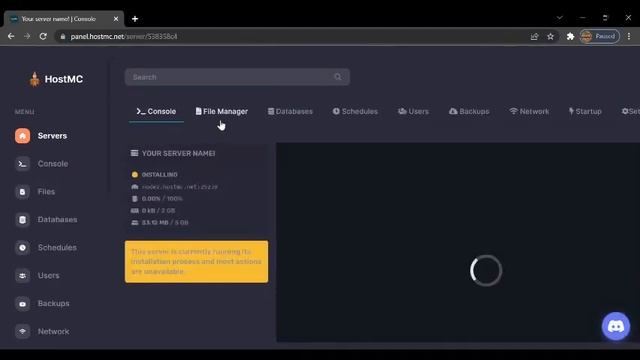Click the disk usage '/ 5 GB' value
This screenshot has height=360, width=640.
(x=179, y=223)
